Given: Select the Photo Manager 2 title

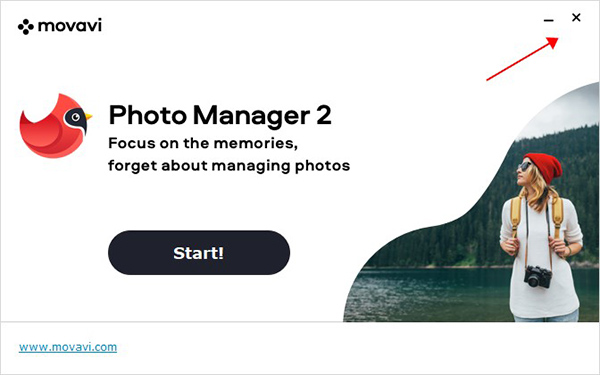Looking at the screenshot, I should coord(220,115).
